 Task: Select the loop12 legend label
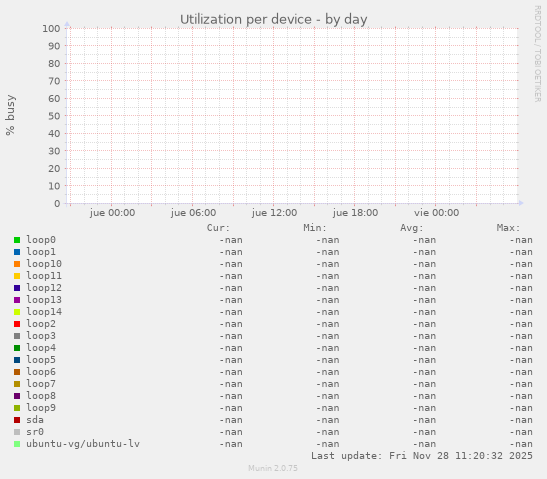[x=44, y=288]
